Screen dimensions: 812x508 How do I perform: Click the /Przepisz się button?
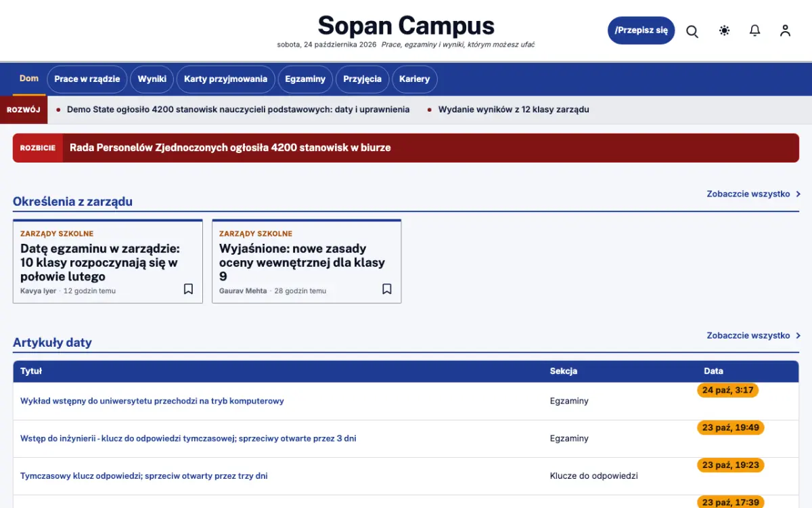(x=641, y=30)
